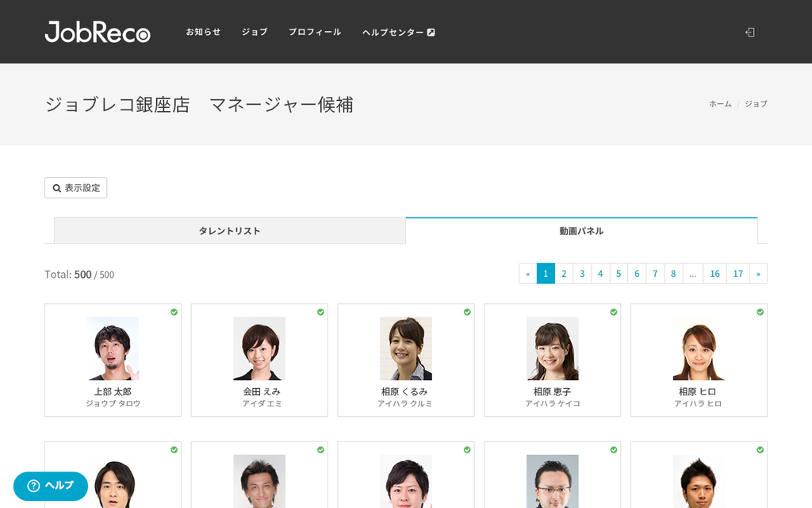812x508 pixels.
Task: Click the ジョブ breadcrumb link
Action: [x=756, y=104]
